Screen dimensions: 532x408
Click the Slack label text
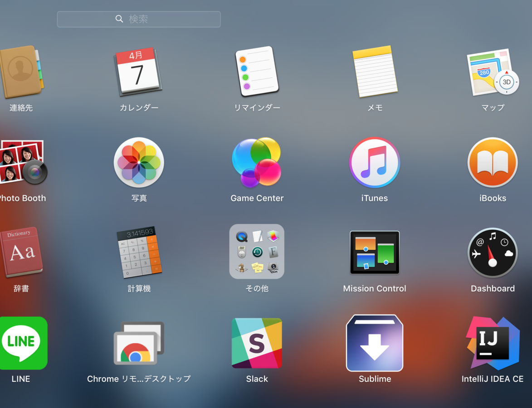tap(257, 379)
